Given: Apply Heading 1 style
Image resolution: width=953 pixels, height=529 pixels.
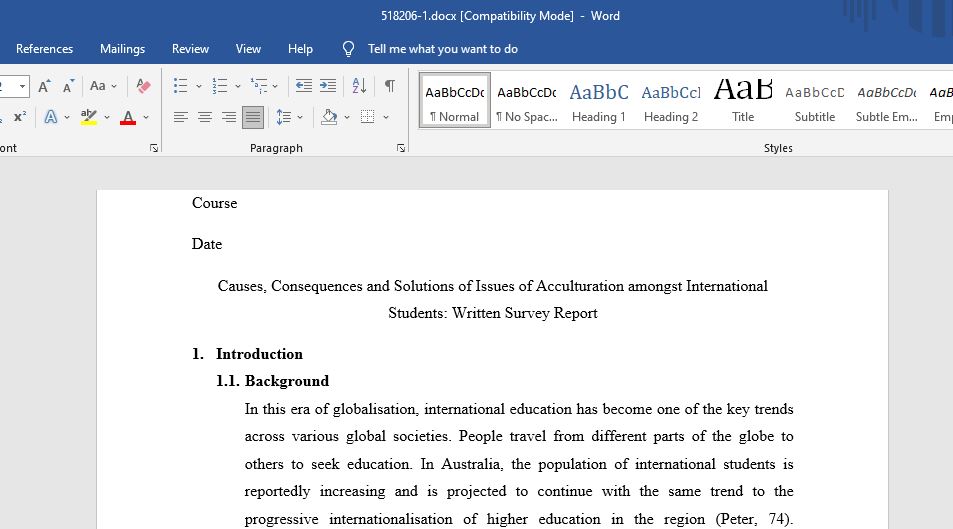Looking at the screenshot, I should [x=599, y=101].
